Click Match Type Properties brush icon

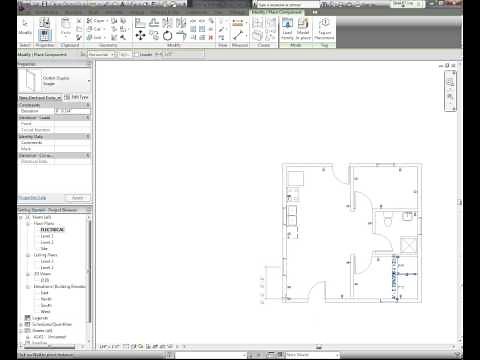point(79,37)
